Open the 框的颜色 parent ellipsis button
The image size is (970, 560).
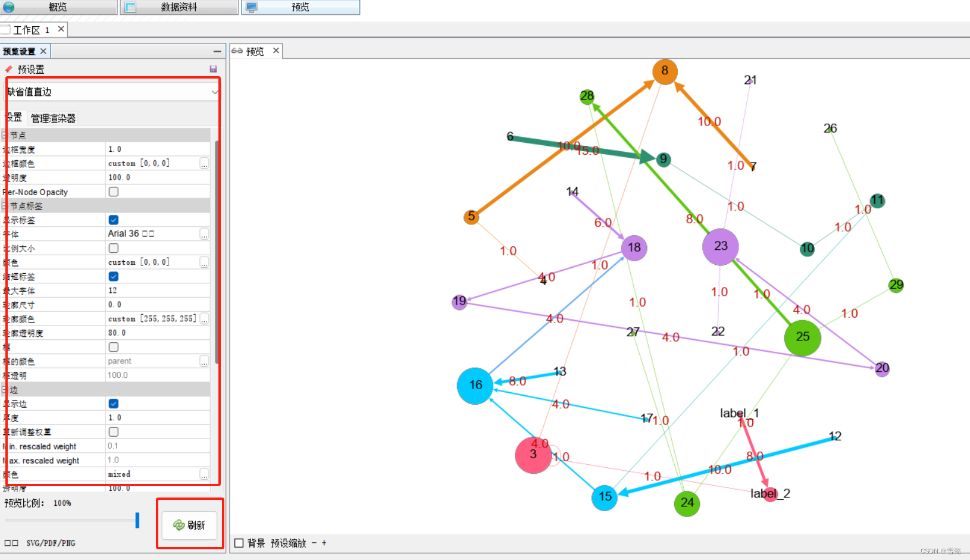pyautogui.click(x=204, y=361)
